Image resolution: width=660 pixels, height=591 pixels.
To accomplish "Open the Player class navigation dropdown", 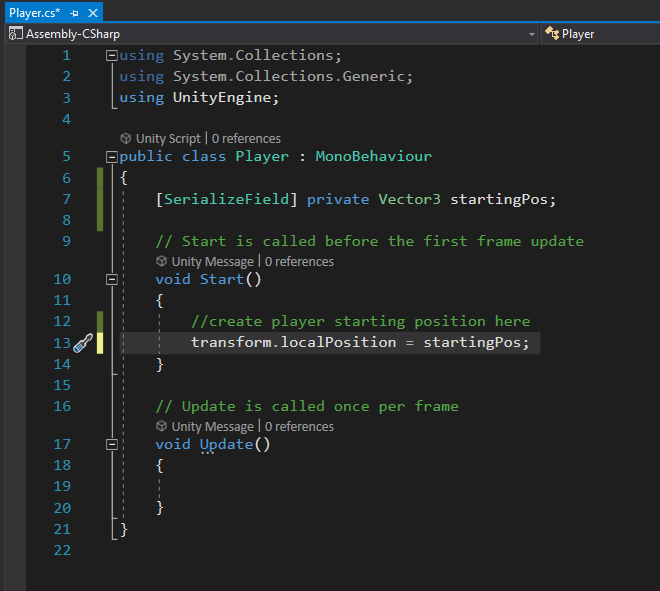I will point(601,34).
